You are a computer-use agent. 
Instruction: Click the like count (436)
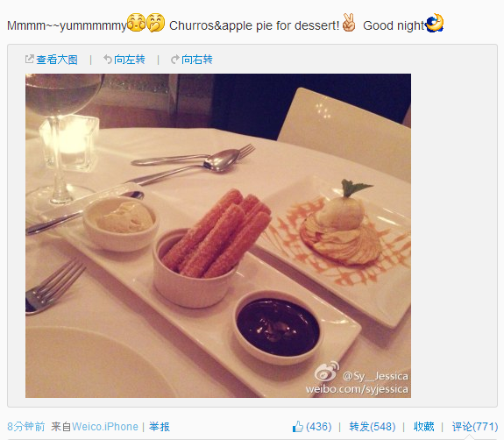tap(318, 427)
